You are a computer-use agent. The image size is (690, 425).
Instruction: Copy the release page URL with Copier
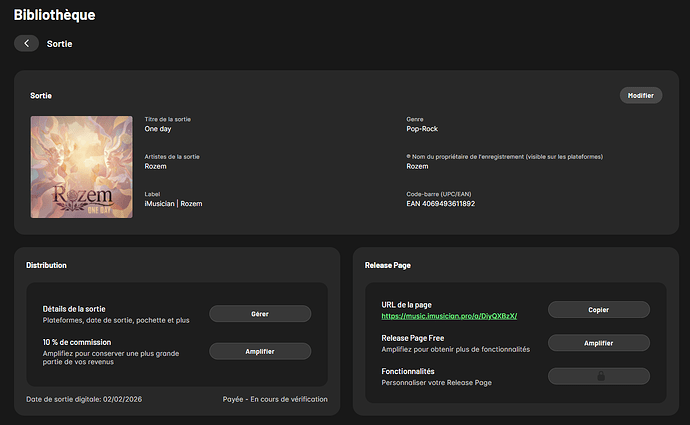pos(599,310)
